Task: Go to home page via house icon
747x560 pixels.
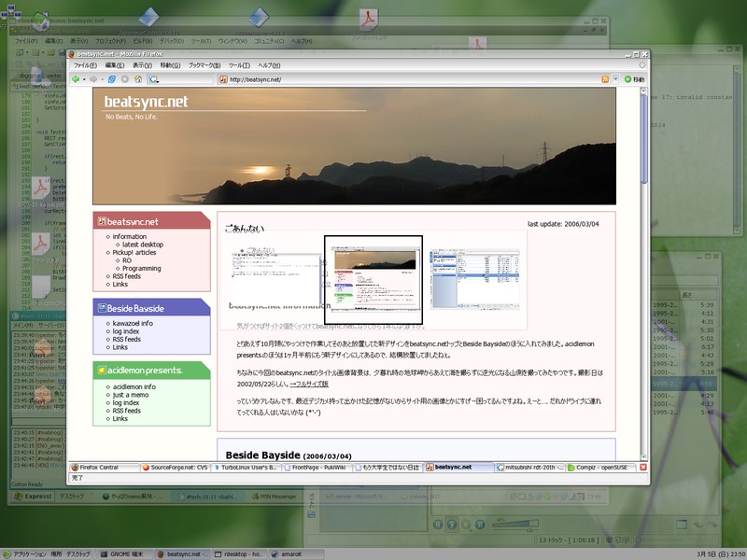Action: click(138, 79)
